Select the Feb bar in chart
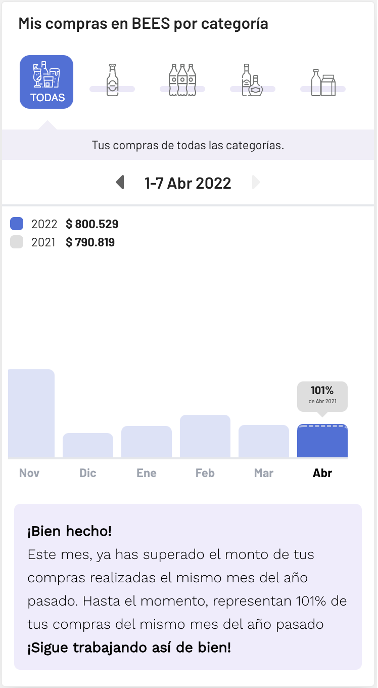Image resolution: width=378 pixels, height=688 pixels. click(x=205, y=436)
